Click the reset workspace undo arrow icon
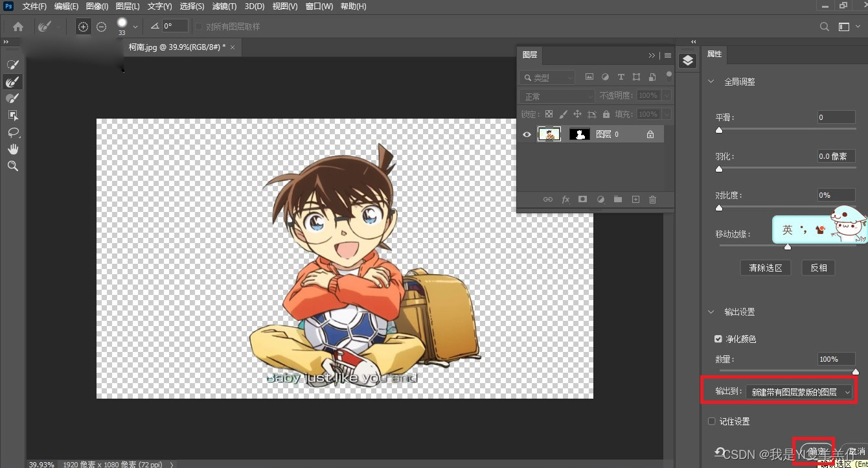Viewport: 868px width, 468px height. (719, 452)
